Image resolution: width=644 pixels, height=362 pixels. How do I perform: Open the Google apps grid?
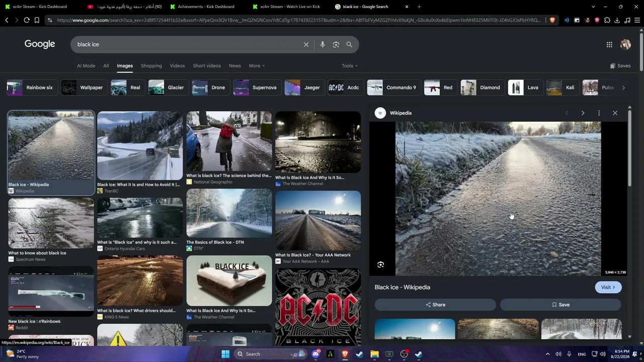click(609, 45)
